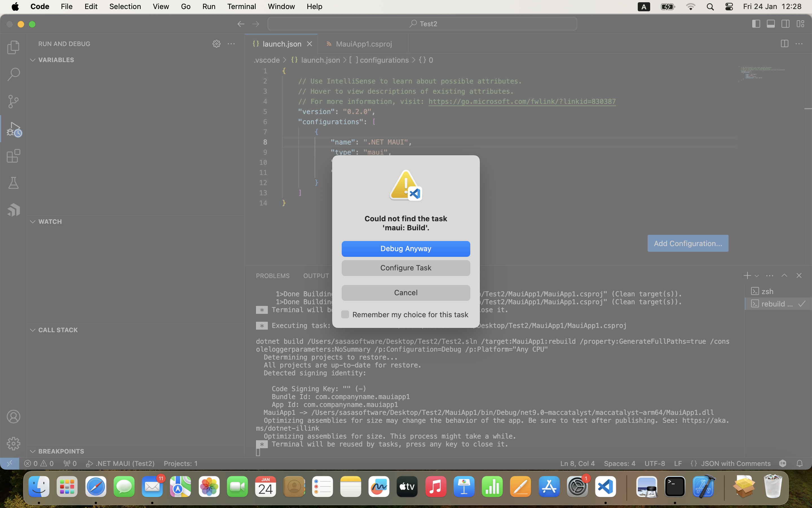The image size is (812, 508).
Task: Click the Test2 command center search box
Action: 422,24
